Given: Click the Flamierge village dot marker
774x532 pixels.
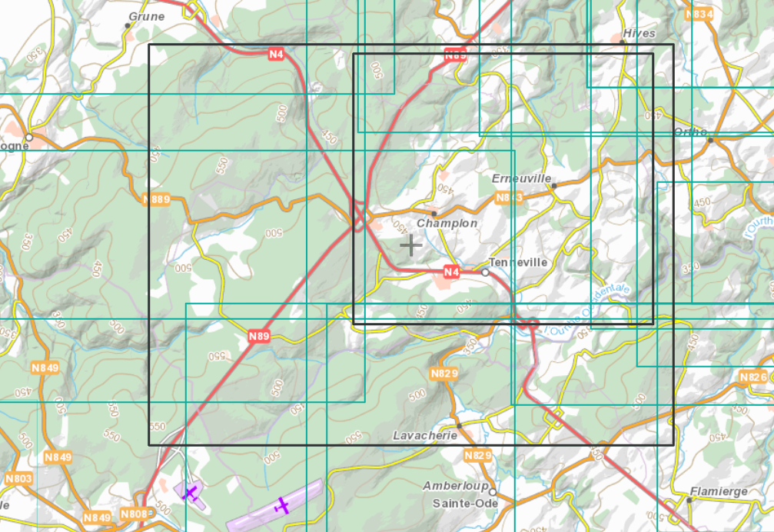Looking at the screenshot, I should [x=689, y=500].
